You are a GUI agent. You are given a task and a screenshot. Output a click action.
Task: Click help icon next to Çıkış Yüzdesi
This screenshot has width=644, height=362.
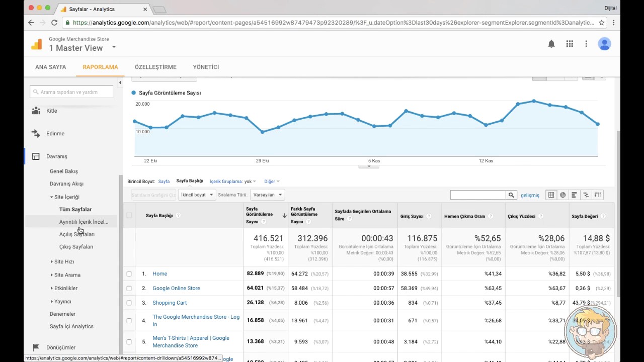(541, 216)
